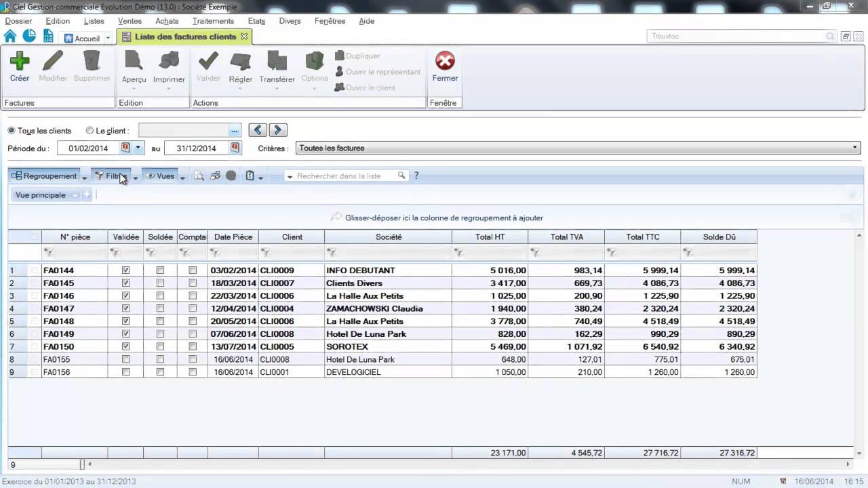This screenshot has width=868, height=488.
Task: Toggle Compta checkbox for FA0150
Action: [193, 347]
